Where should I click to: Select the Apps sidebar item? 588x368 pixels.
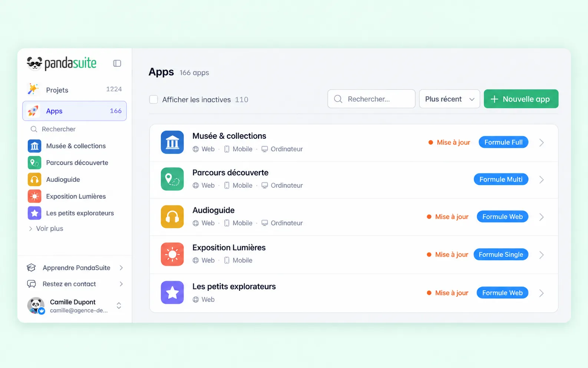(75, 111)
